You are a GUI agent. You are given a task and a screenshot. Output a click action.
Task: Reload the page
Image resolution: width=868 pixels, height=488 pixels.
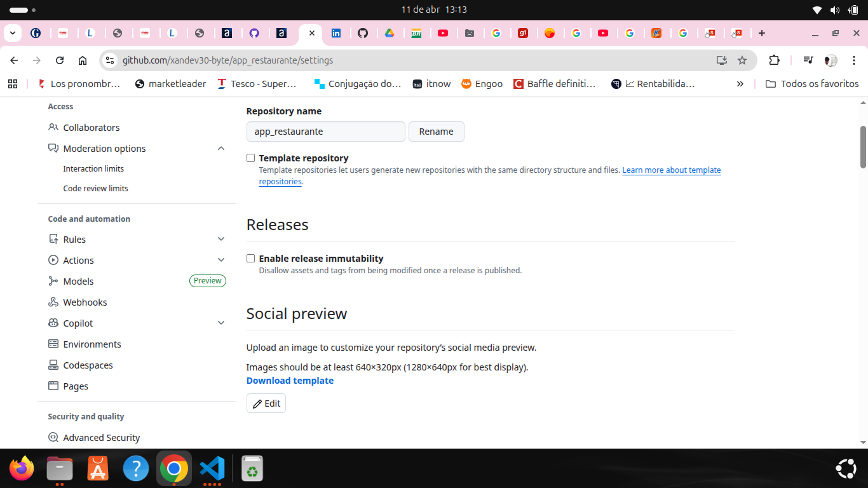(60, 60)
